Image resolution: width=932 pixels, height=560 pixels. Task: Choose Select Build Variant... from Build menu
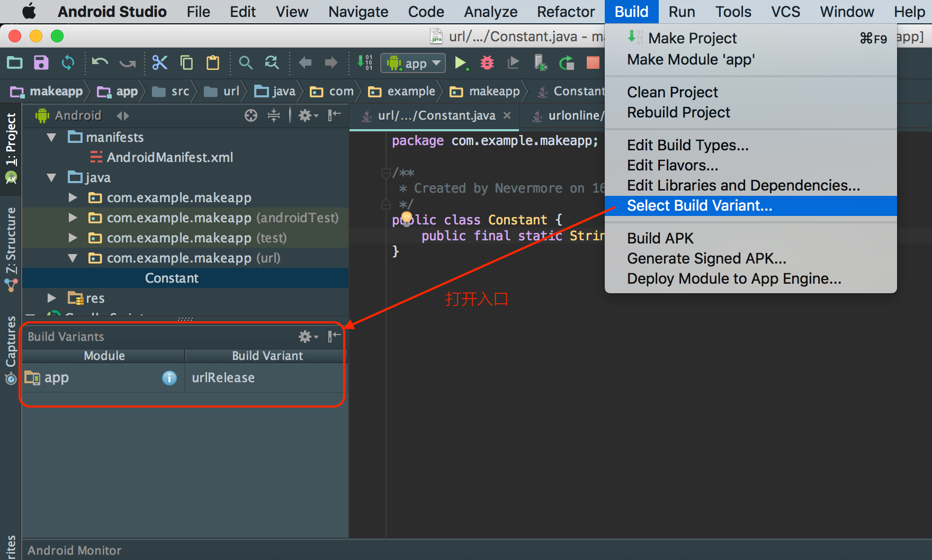(x=750, y=206)
